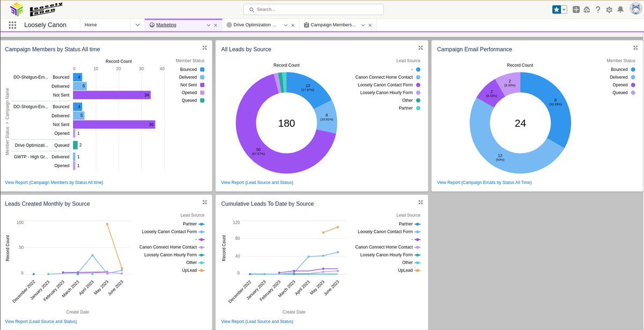The width and height of the screenshot is (644, 330).
Task: Click Not Sent swatch in Campaign Members legend
Action: coord(202,85)
